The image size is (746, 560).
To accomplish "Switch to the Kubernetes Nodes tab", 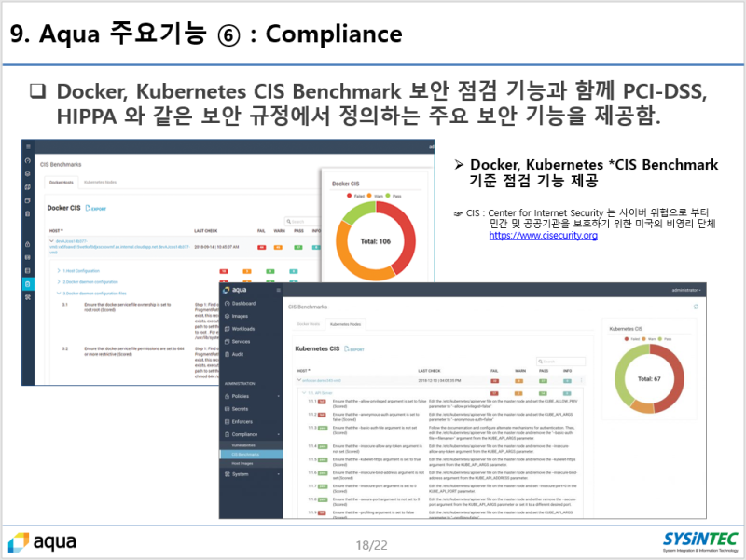I will pos(344,324).
